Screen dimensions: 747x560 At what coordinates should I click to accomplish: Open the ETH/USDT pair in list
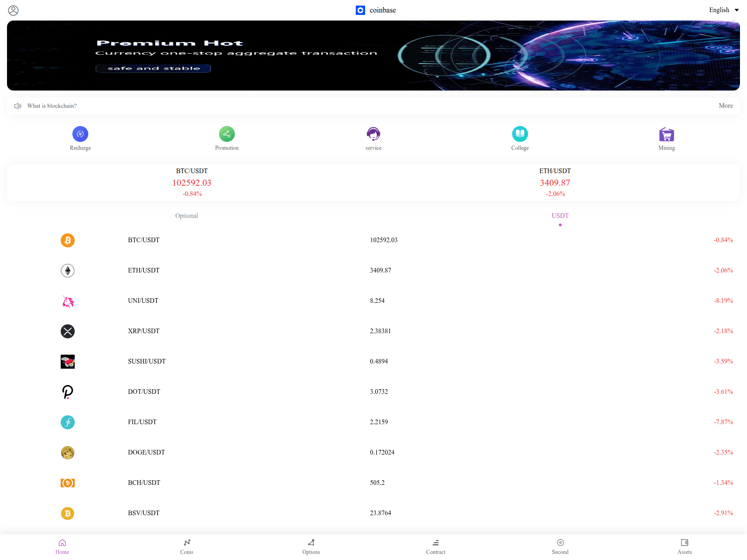pos(373,271)
